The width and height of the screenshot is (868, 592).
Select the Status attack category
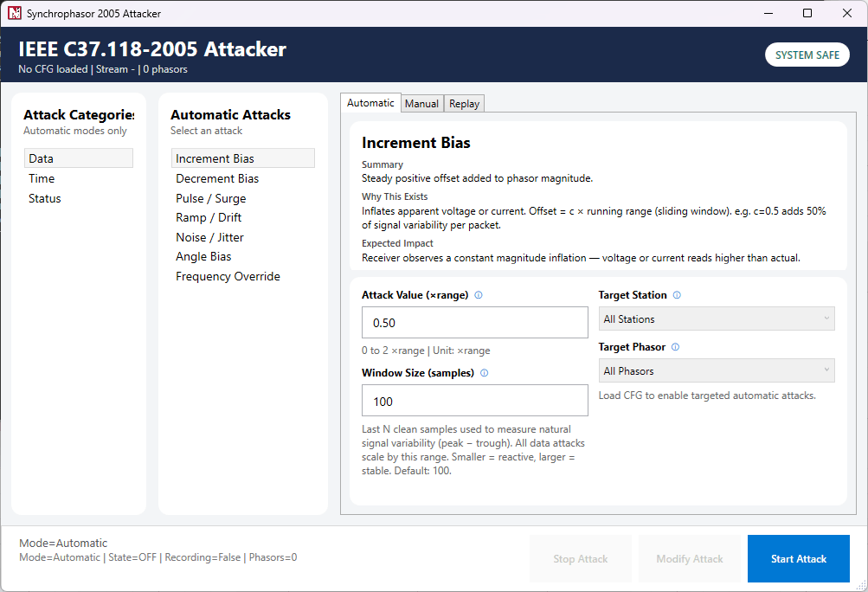pyautogui.click(x=79, y=198)
